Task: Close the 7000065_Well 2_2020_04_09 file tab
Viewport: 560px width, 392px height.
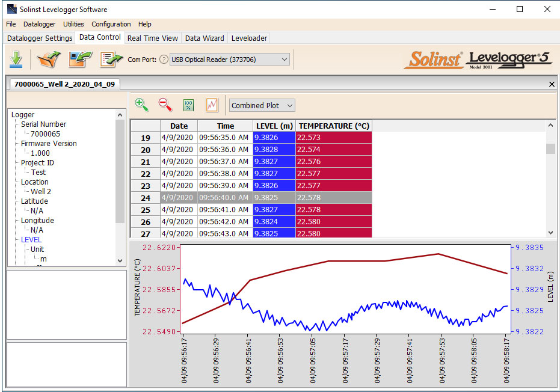Action: 552,84
